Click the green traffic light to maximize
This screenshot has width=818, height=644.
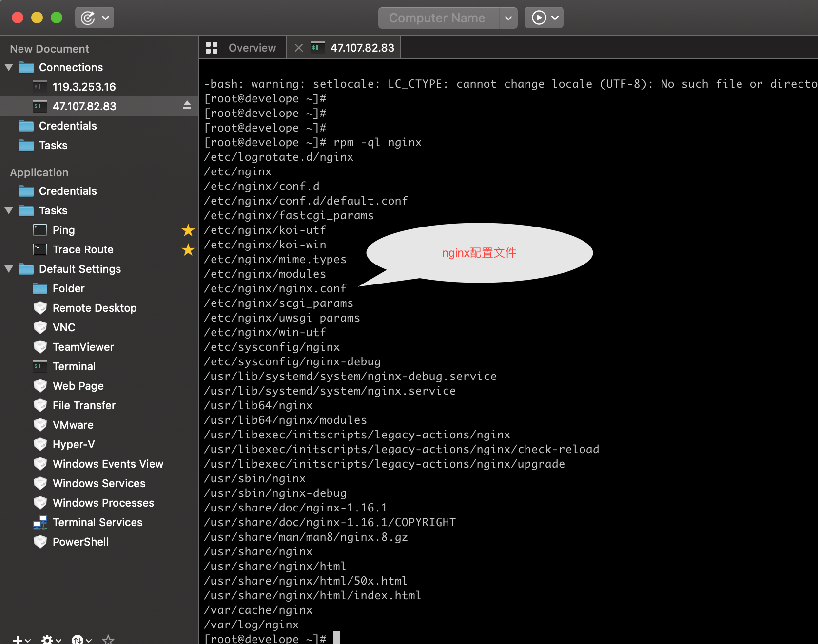click(x=57, y=18)
